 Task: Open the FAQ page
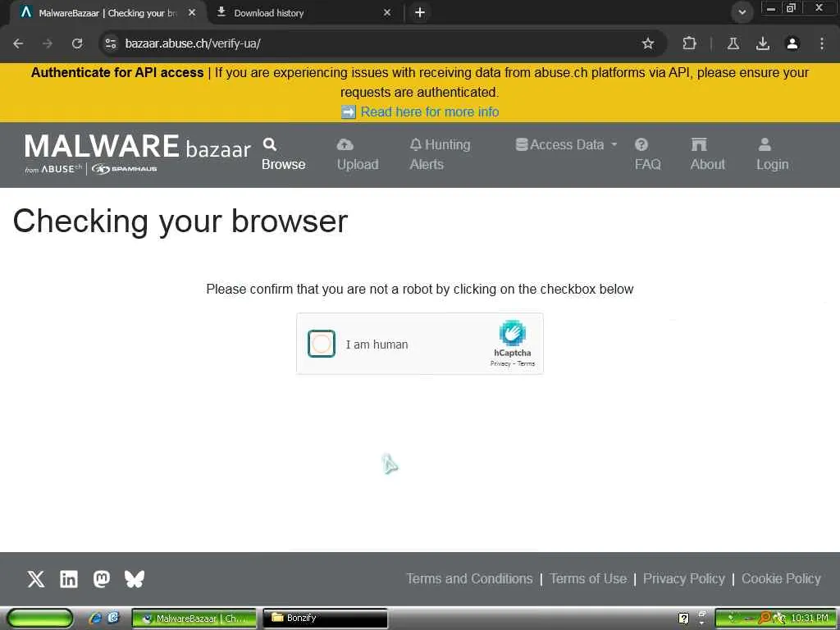pos(648,154)
